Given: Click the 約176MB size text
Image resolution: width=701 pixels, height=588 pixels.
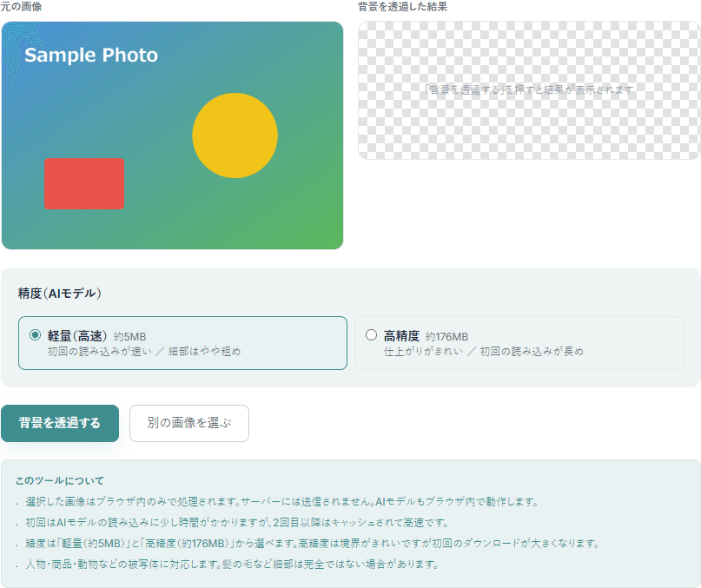Looking at the screenshot, I should click(x=446, y=337).
